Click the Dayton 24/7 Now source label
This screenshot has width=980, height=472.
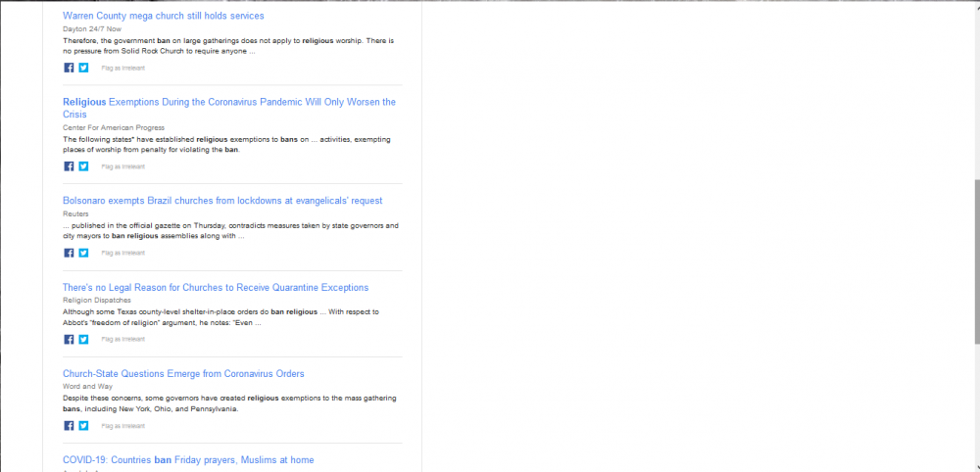tap(92, 28)
